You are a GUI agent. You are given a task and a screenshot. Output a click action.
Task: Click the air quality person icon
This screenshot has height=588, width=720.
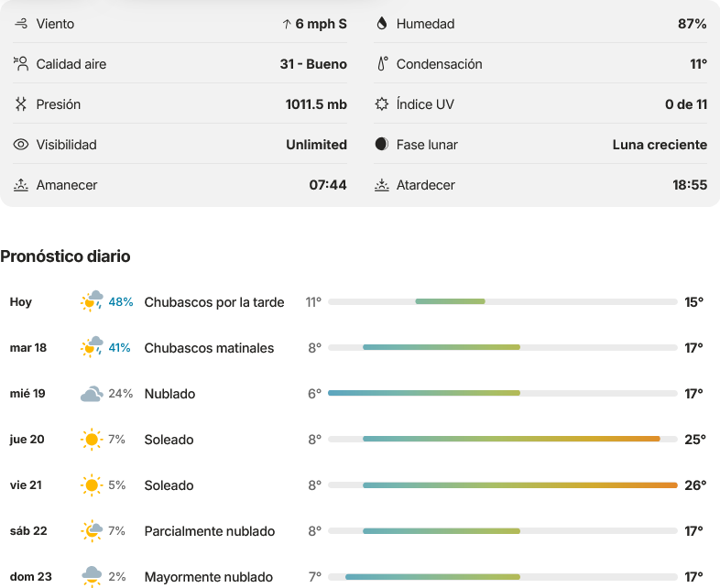click(x=21, y=64)
